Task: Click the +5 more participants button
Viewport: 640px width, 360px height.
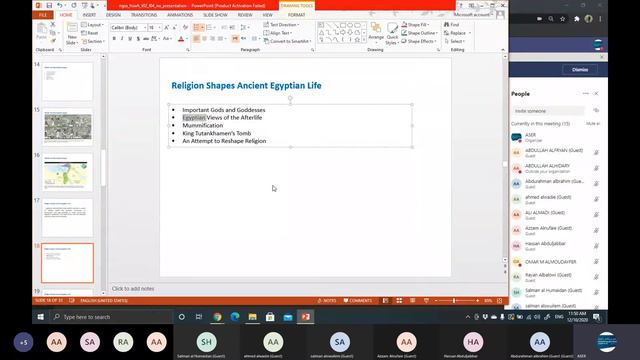Action: point(23,342)
